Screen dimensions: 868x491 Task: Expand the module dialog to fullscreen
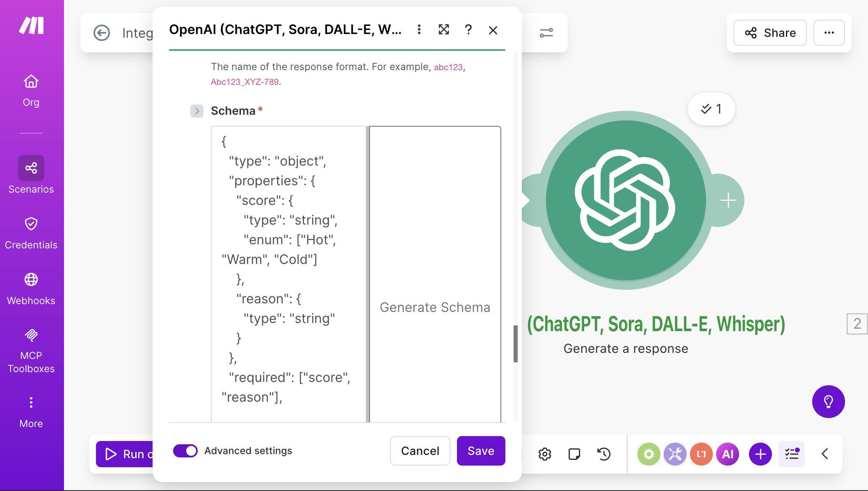point(443,30)
